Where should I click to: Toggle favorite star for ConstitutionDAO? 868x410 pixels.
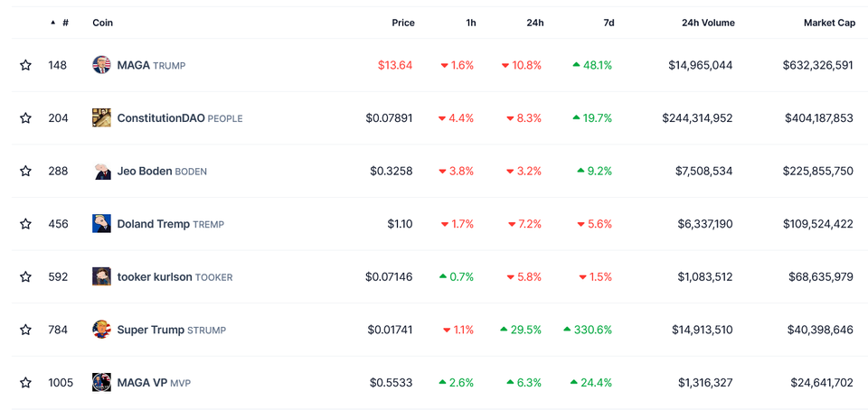click(25, 118)
